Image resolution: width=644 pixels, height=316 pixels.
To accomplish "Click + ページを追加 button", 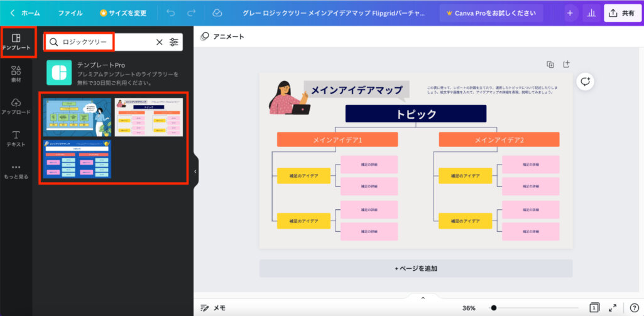I will (416, 268).
